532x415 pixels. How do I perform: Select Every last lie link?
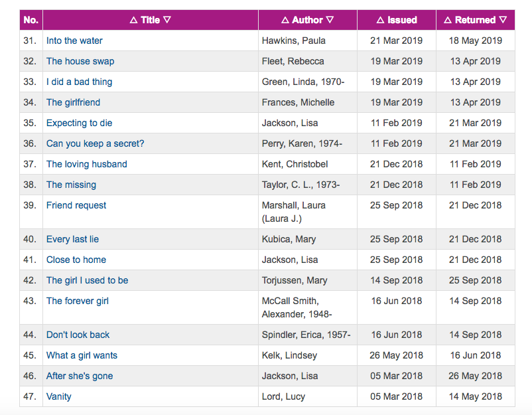click(x=72, y=239)
